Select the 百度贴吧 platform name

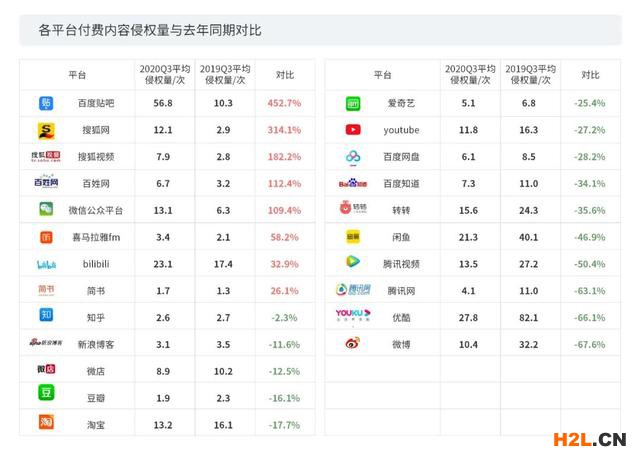pos(96,103)
